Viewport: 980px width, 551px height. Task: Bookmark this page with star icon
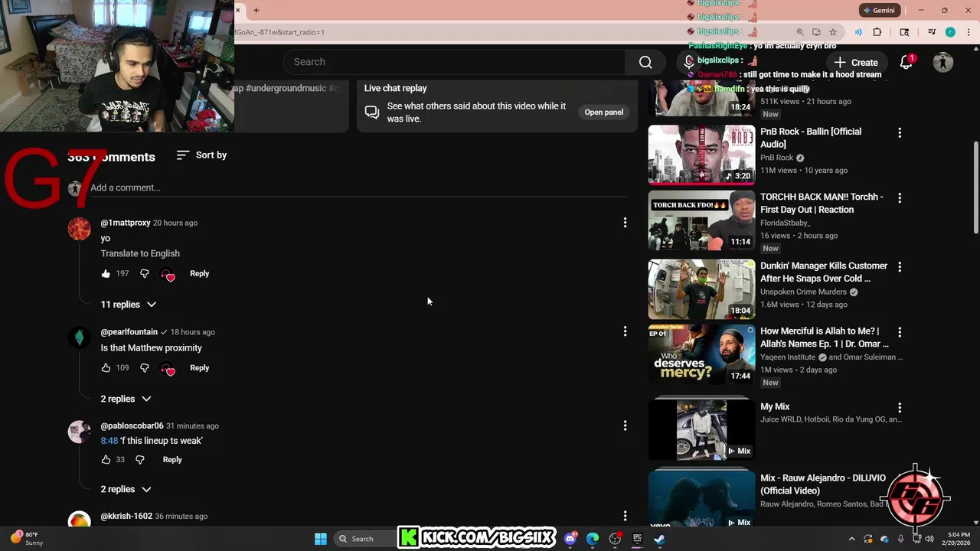point(833,32)
